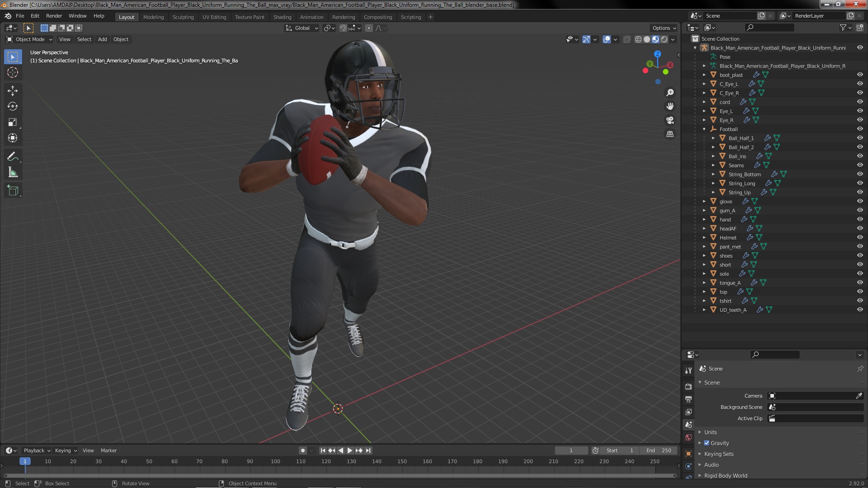Open the viewport Add menu
The width and height of the screenshot is (868, 488).
(x=103, y=39)
